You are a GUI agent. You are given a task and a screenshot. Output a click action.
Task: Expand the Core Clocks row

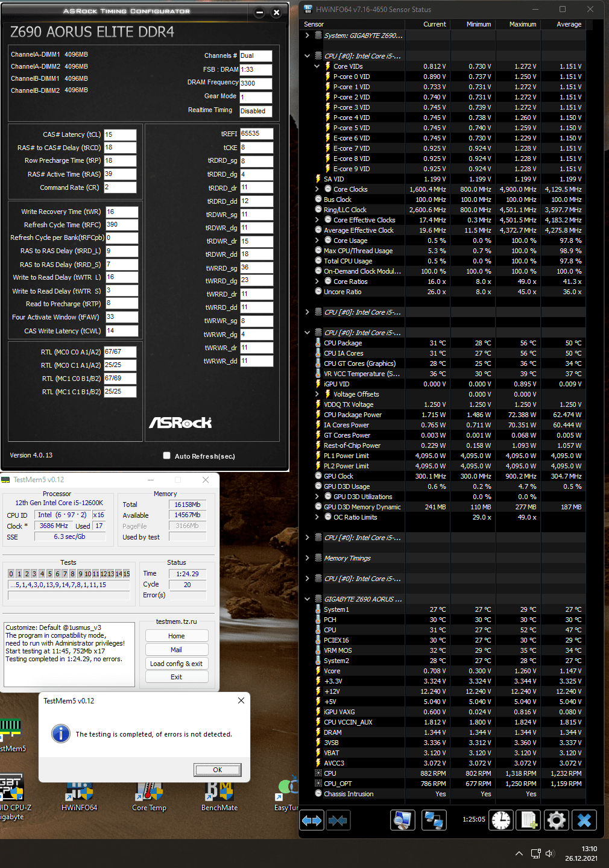317,189
